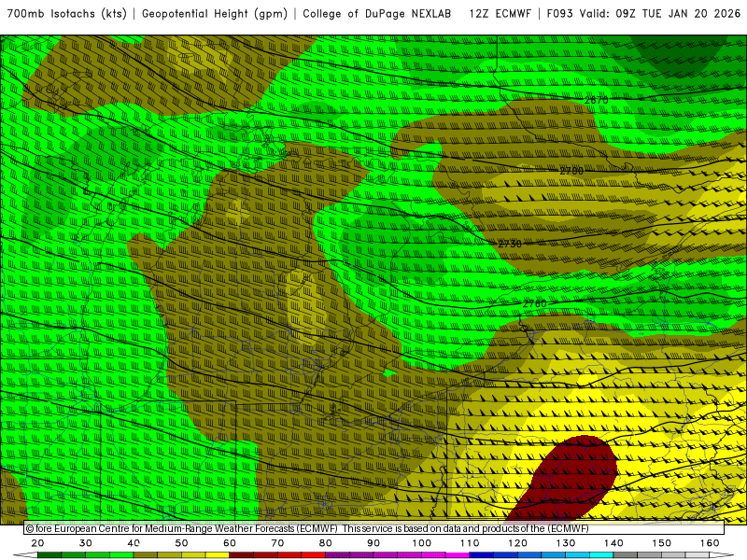
Task: Click the '130' label on the color scale
Action: (x=566, y=543)
